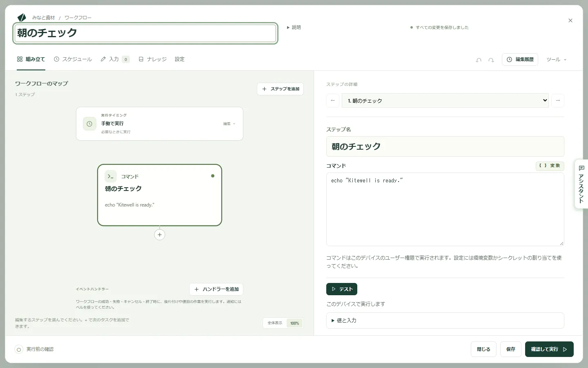Screen dimensions: 588x368
Task: Open the 1. 朝のチェック step dropdown
Action: pyautogui.click(x=445, y=101)
